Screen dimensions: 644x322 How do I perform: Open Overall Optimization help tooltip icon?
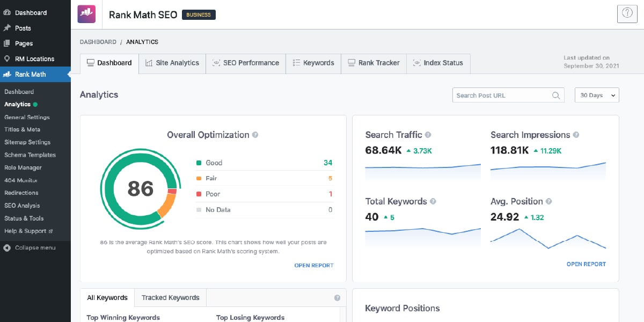255,135
